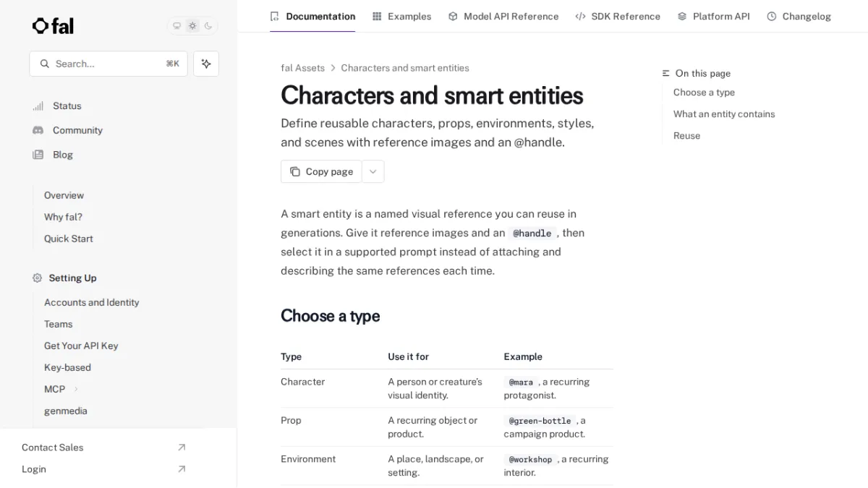Select the SDK Reference tab
Image resolution: width=868 pixels, height=488 pixels.
click(618, 16)
